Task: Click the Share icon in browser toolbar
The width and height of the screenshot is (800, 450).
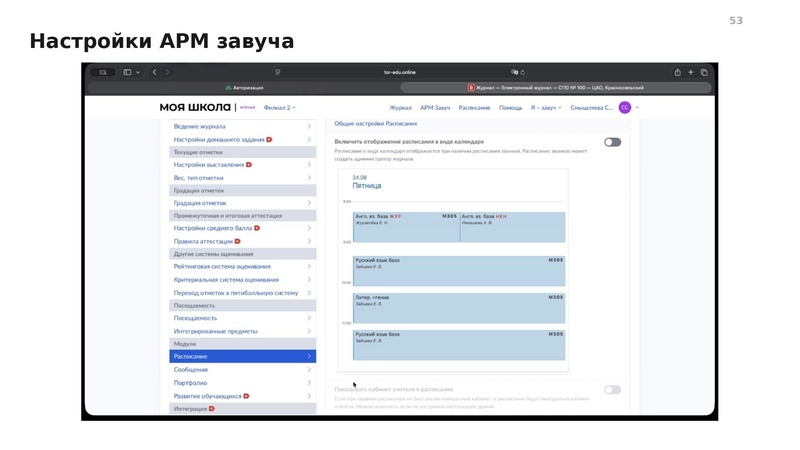Action: pyautogui.click(x=678, y=72)
